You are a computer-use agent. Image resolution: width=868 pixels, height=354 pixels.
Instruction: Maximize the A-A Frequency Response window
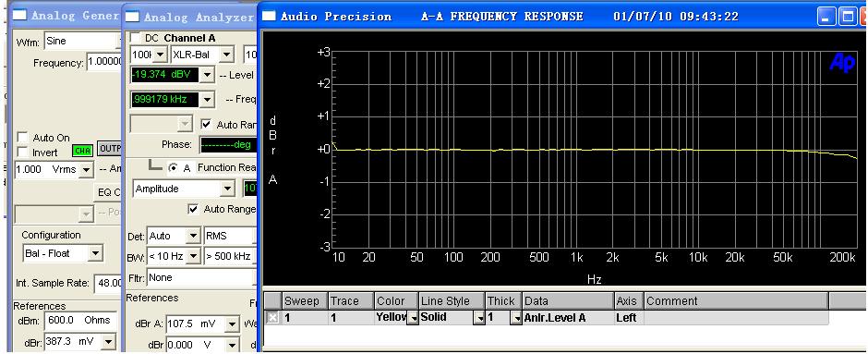point(848,17)
